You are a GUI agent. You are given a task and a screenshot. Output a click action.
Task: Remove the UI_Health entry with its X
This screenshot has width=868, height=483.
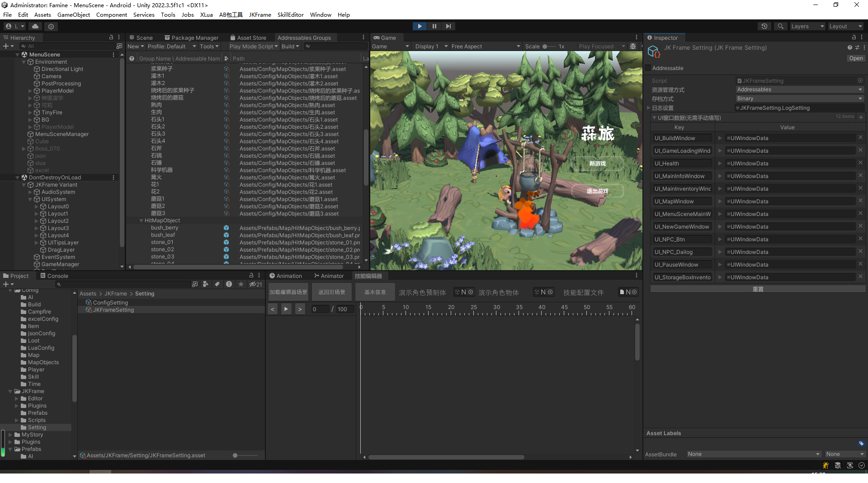(860, 163)
